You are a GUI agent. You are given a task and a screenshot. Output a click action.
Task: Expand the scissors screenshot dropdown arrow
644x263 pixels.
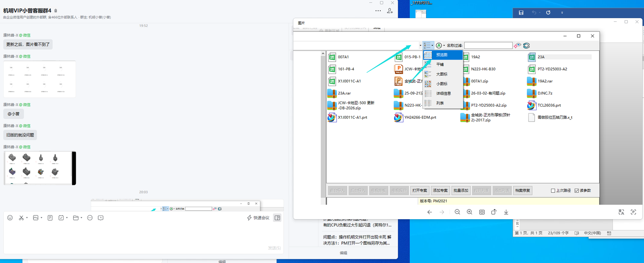[x=27, y=218]
